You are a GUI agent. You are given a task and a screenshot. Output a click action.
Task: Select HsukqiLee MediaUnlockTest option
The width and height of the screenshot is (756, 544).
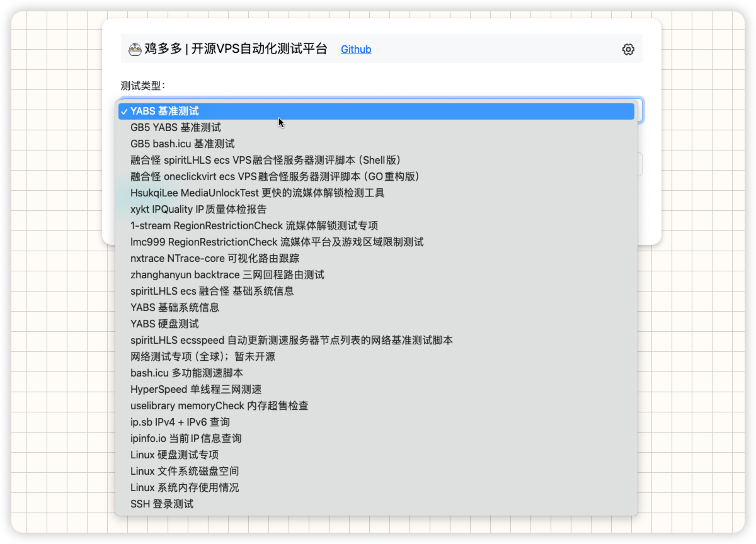point(257,193)
